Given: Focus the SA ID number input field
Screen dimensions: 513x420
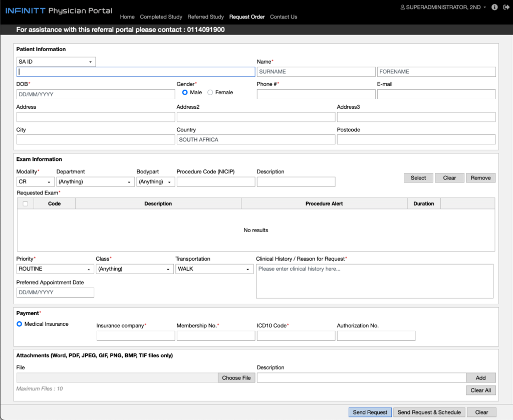Looking at the screenshot, I should 136,72.
